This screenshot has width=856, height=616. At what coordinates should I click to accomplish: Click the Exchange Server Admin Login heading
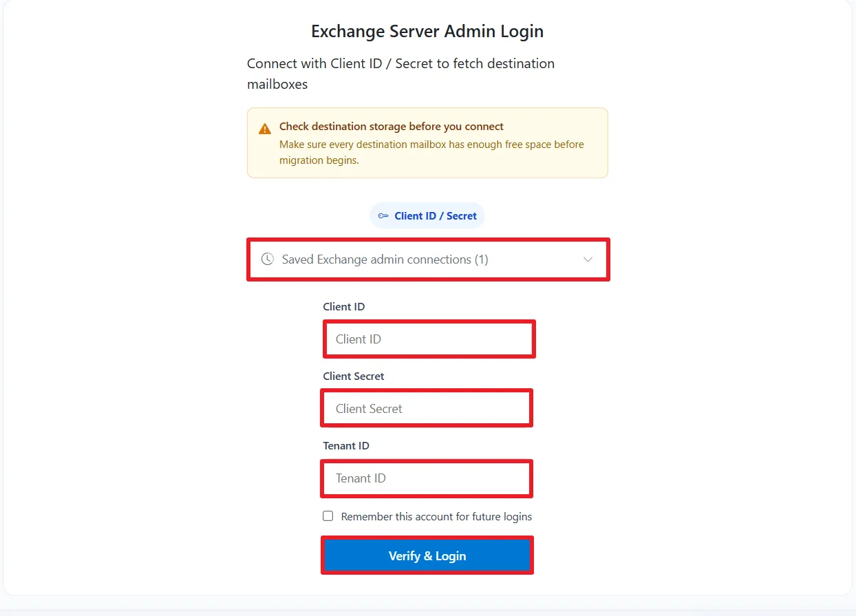(x=427, y=32)
